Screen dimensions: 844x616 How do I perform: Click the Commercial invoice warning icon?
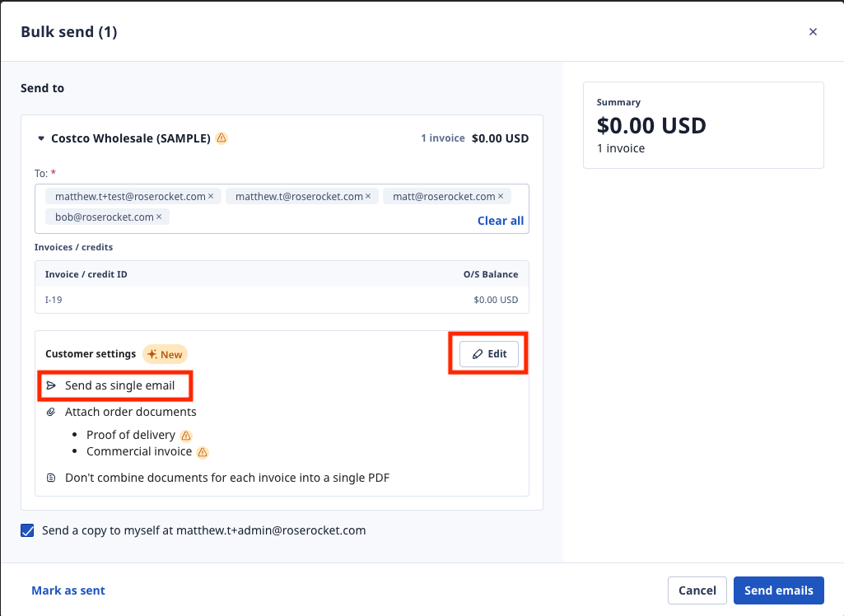[x=203, y=452]
